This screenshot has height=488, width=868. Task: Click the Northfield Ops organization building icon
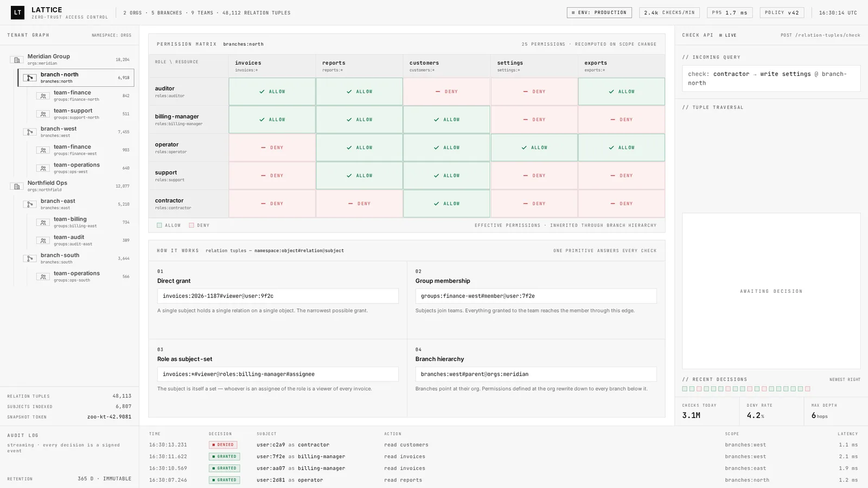(17, 187)
